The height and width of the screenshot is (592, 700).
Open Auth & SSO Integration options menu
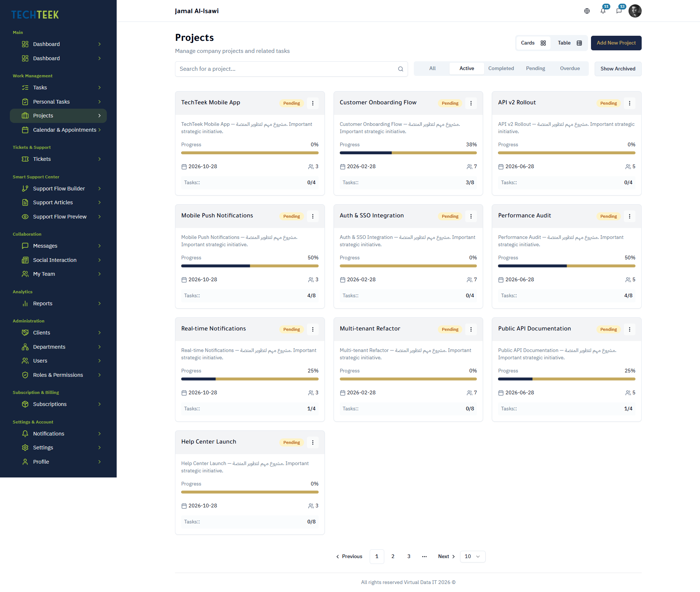tap(471, 216)
